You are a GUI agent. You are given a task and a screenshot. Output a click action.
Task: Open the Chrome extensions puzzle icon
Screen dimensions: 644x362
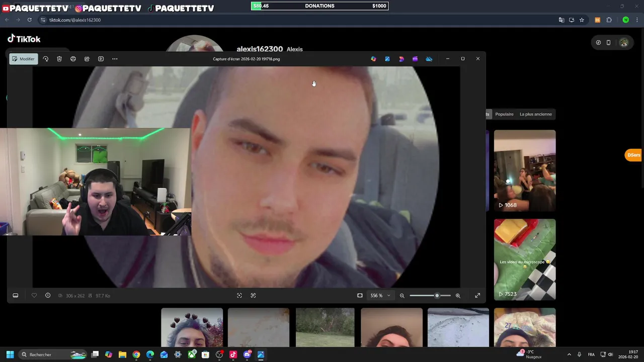[609, 20]
